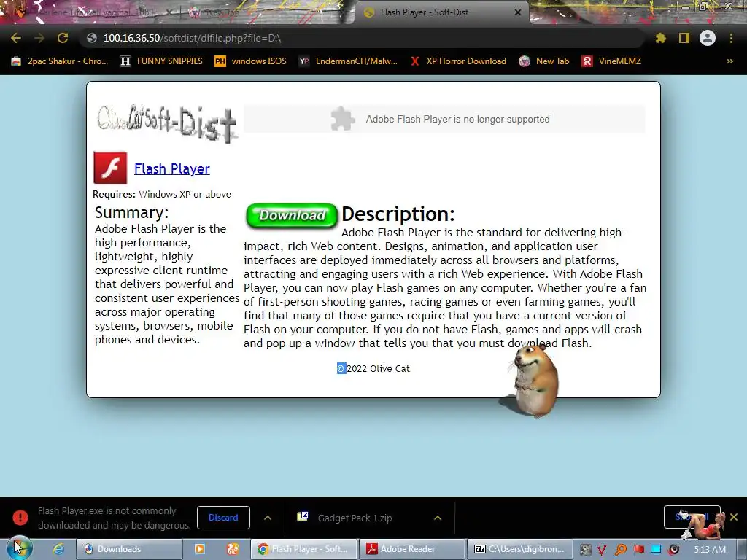This screenshot has height=560, width=747.
Task: Close the downloads bar
Action: point(734,517)
